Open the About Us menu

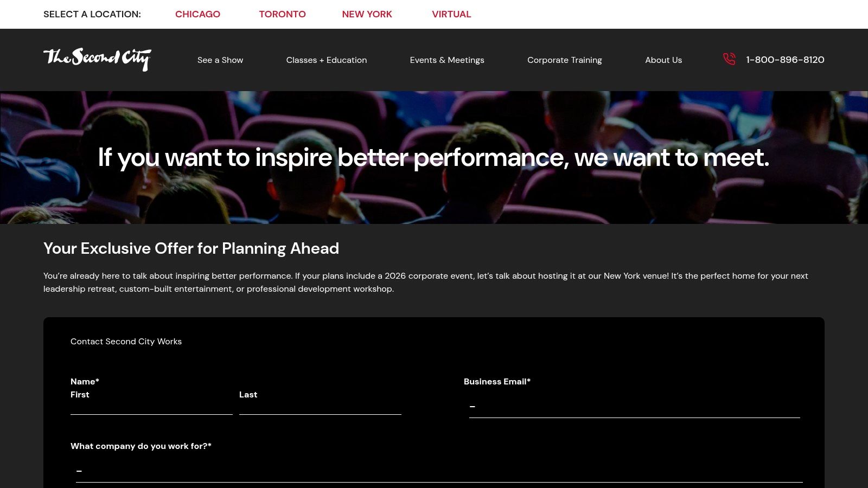click(663, 60)
